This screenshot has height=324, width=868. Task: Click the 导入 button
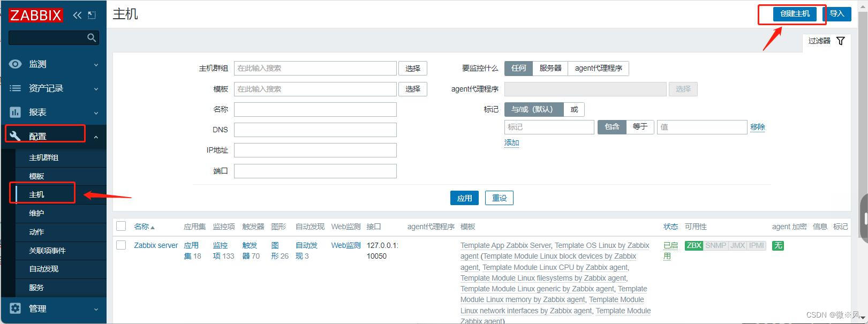837,13
